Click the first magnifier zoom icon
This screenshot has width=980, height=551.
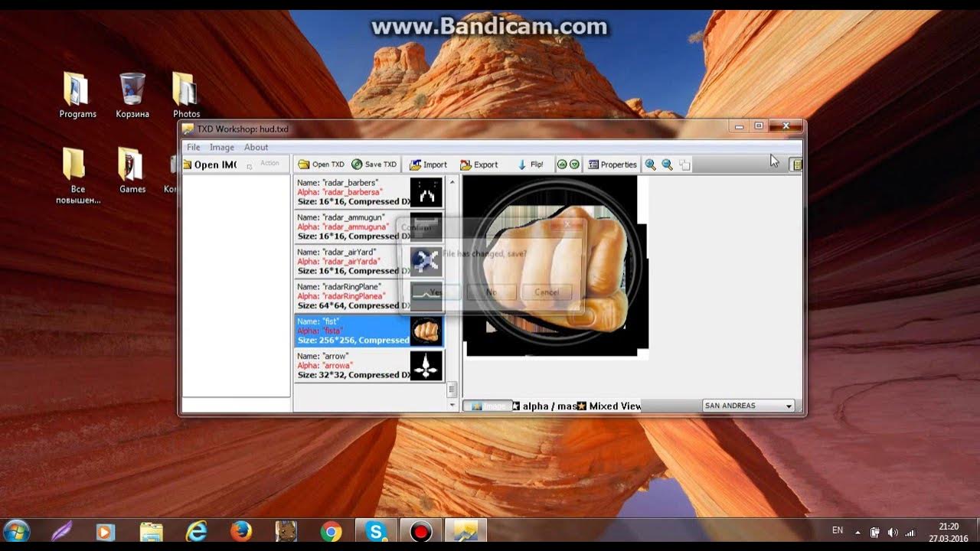tap(651, 165)
